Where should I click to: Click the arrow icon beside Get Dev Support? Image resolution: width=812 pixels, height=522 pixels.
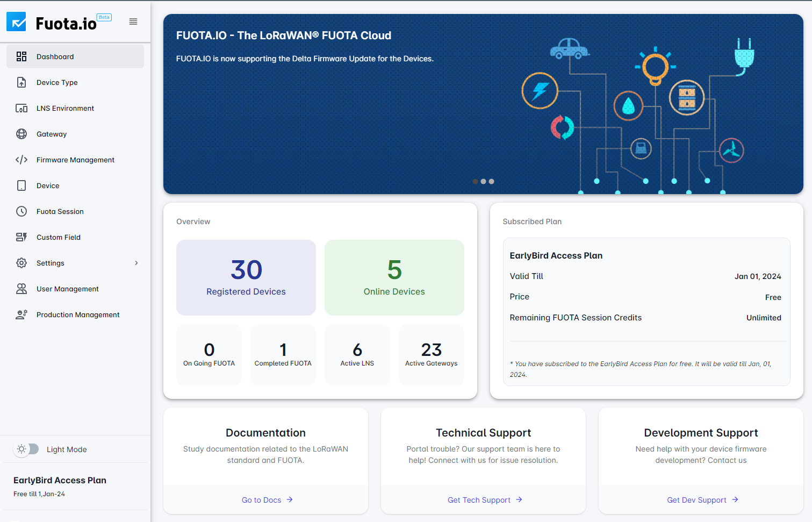[735, 499]
